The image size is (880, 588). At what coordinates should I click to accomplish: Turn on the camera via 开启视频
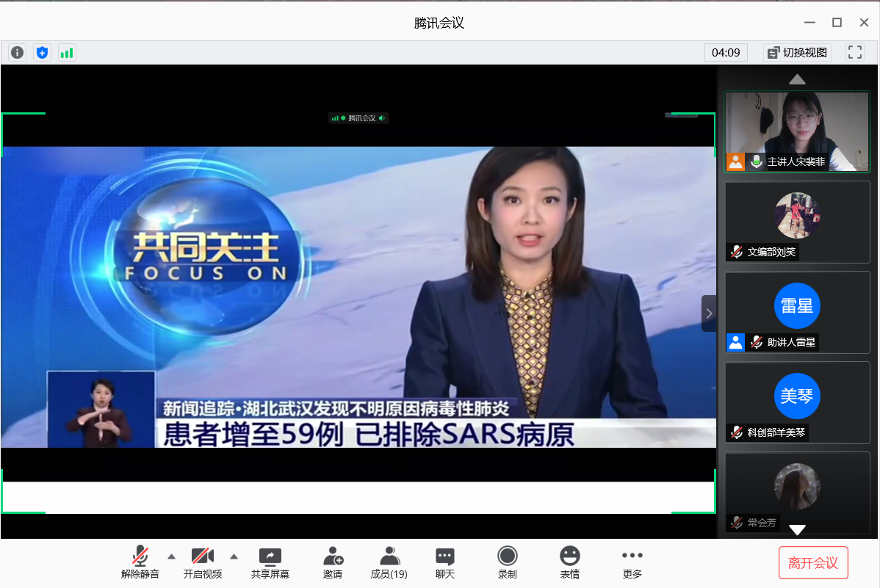click(x=202, y=562)
